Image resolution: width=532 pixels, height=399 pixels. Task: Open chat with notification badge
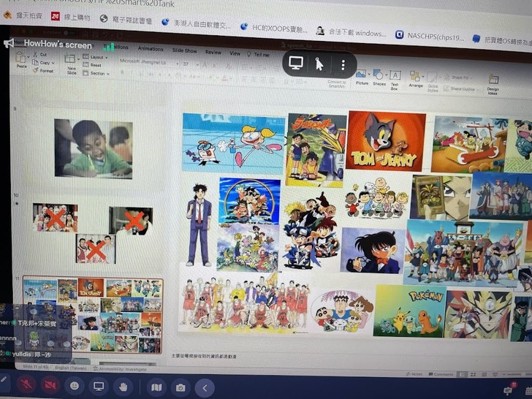tap(509, 389)
